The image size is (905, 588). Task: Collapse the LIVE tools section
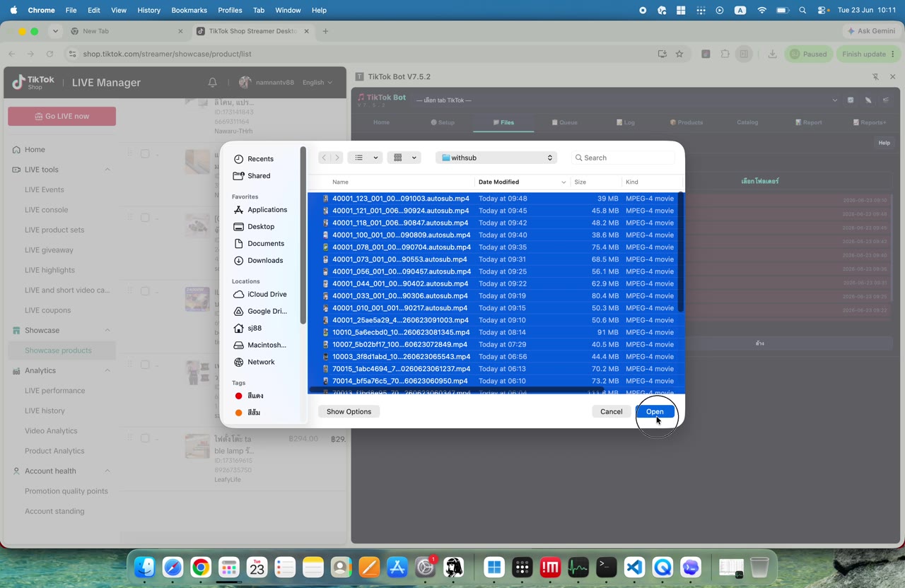[107, 170]
